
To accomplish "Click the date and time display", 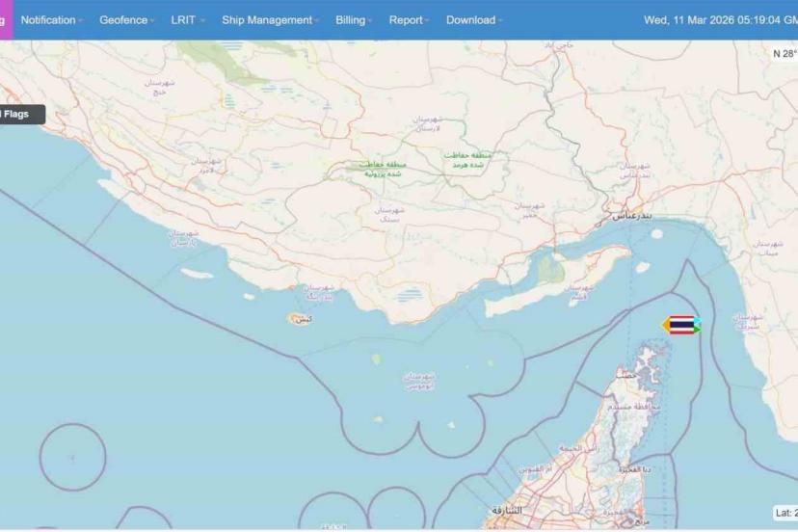I will [719, 19].
